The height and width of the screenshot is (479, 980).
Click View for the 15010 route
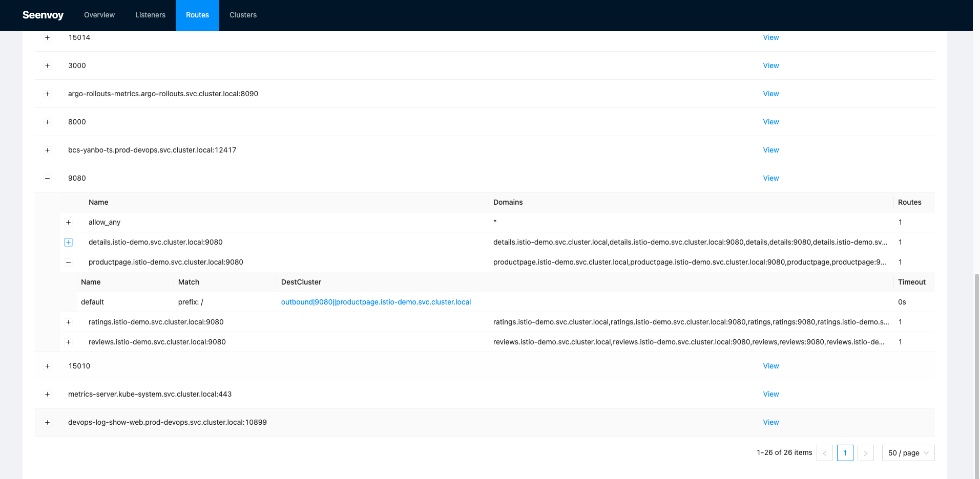click(x=770, y=366)
